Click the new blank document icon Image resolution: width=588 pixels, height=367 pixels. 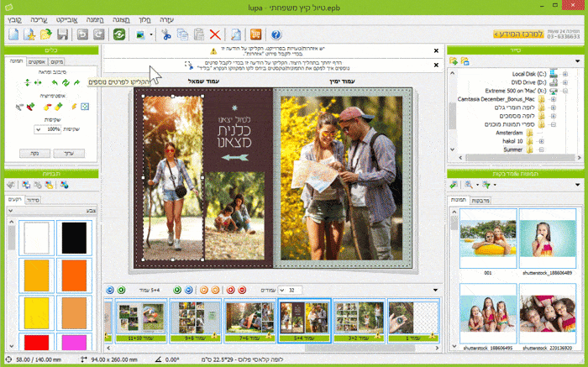pyautogui.click(x=13, y=34)
